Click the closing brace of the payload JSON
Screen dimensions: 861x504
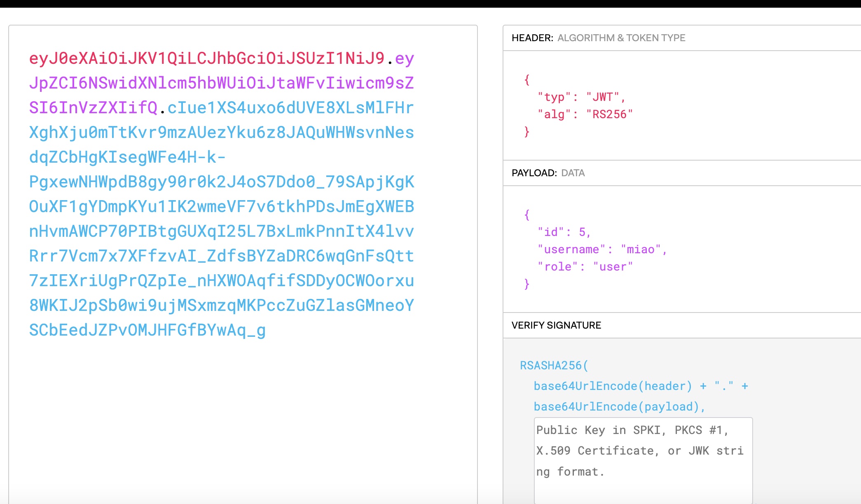[526, 284]
